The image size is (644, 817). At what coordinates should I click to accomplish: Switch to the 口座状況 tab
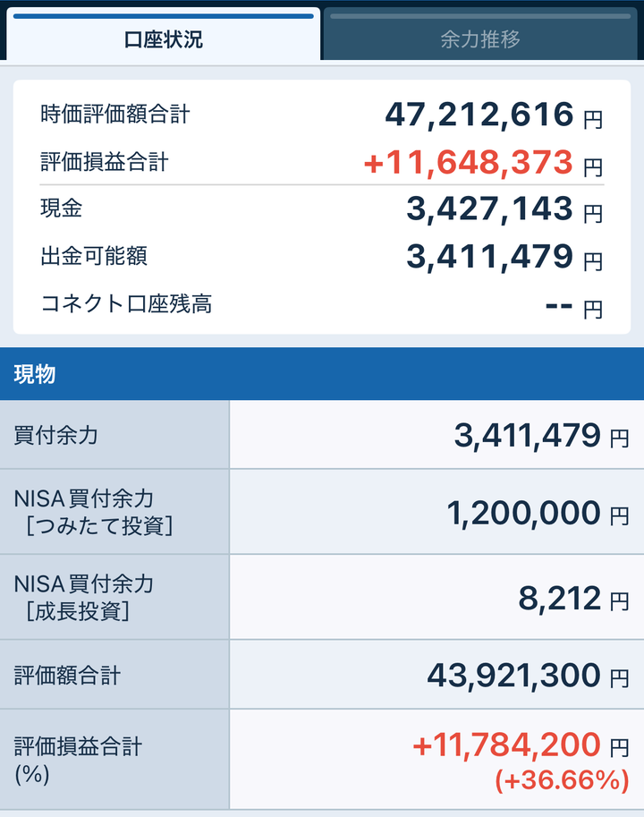click(x=163, y=39)
